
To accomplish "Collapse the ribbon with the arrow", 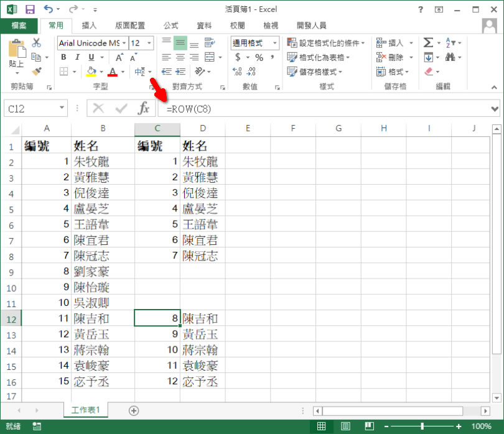I will [x=494, y=87].
